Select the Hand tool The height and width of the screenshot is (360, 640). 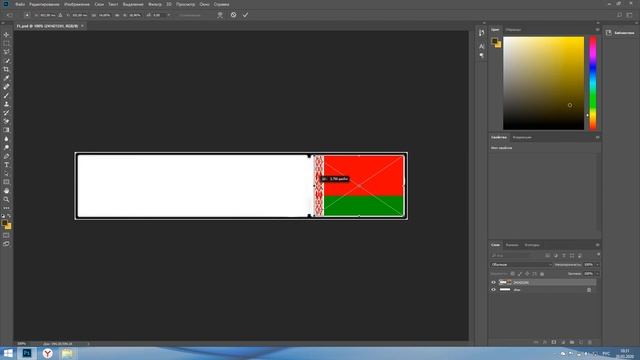pos(6,191)
